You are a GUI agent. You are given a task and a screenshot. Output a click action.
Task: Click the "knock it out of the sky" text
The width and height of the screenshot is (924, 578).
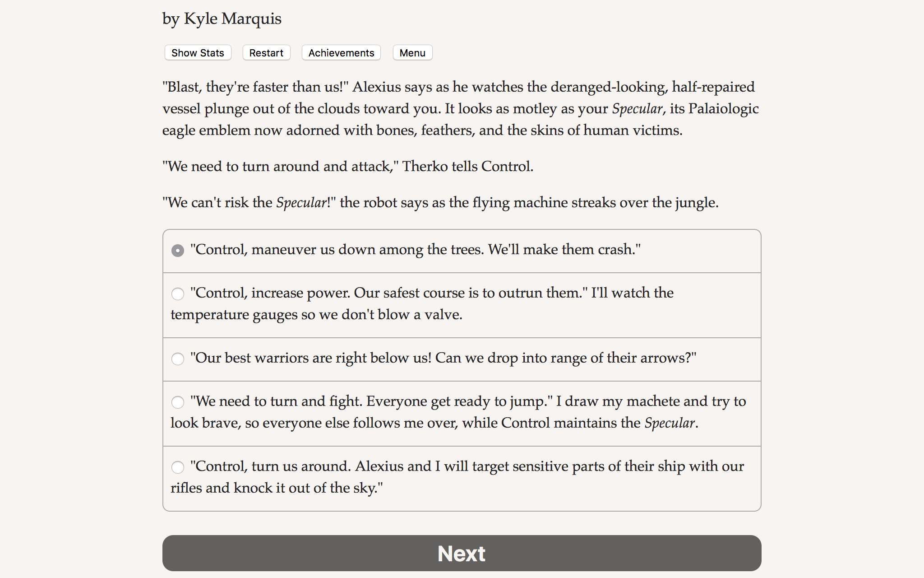308,488
